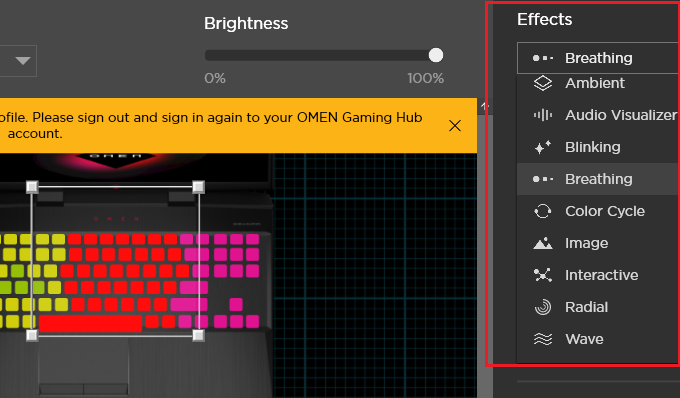Select the Image effect icon
The width and height of the screenshot is (680, 398).
(x=543, y=243)
